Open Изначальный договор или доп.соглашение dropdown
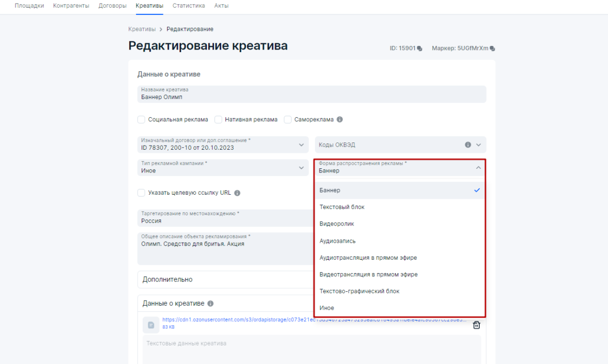This screenshot has width=608, height=364. coord(223,145)
